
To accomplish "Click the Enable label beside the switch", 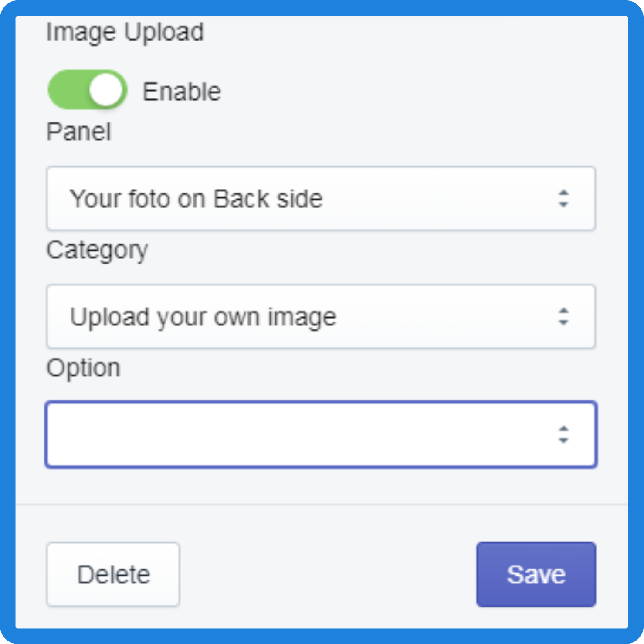I will coord(182,92).
